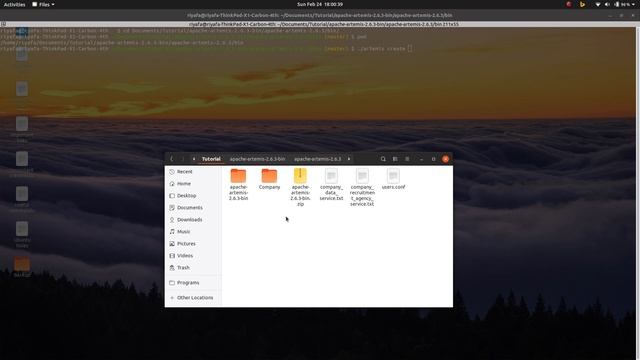Open the Wi-Fi indicator in system tray
The image size is (640, 360).
point(598,4)
